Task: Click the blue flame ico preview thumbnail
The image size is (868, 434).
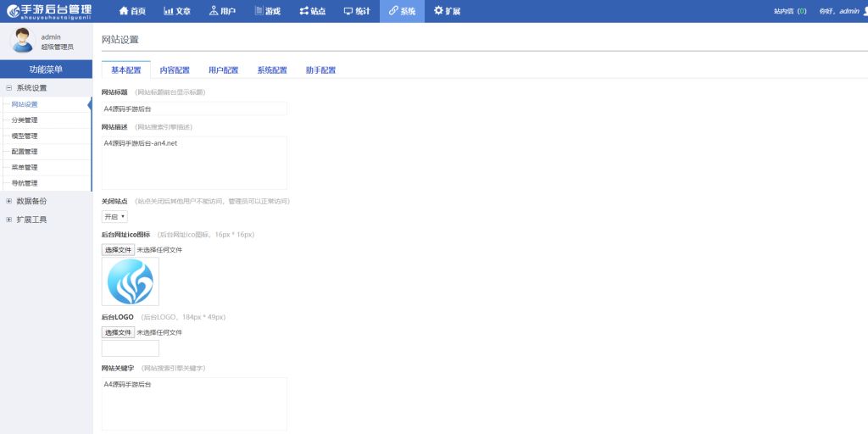Action: (x=130, y=281)
